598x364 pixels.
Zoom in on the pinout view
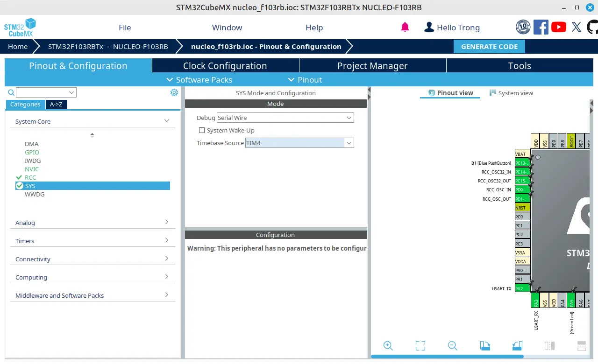[388, 346]
